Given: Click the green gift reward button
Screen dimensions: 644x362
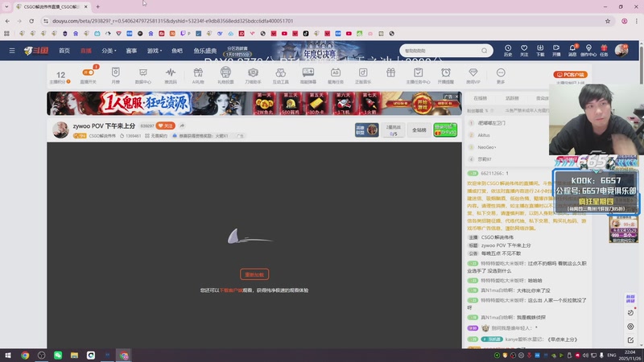Looking at the screenshot, I should point(445,130).
